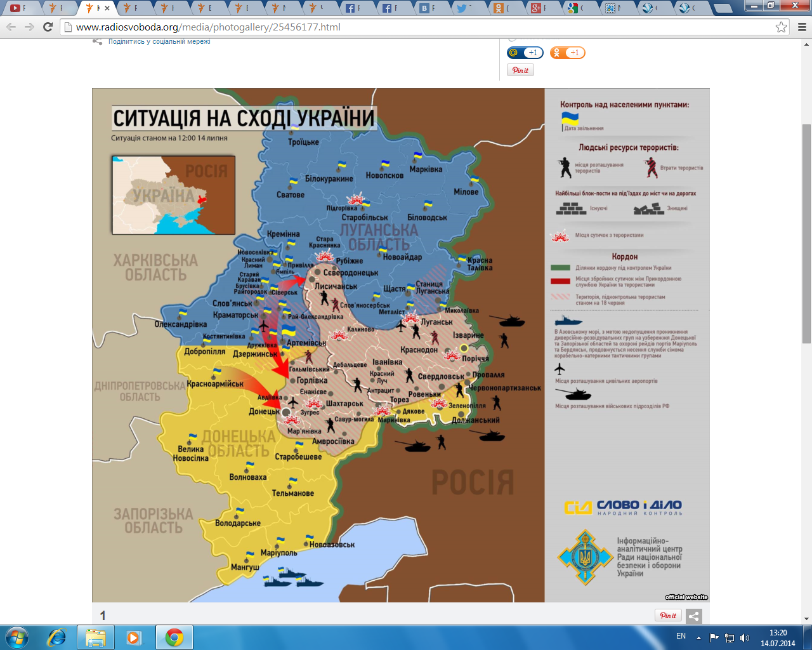Open the Chrome customize menu
The width and height of the screenshot is (812, 650).
pos(802,27)
